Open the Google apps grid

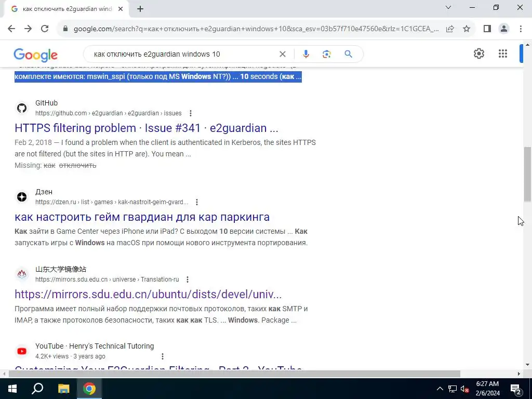coord(503,54)
